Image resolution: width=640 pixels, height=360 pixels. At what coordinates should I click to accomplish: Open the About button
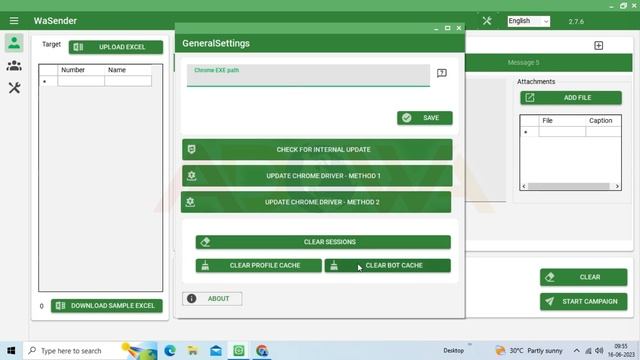pyautogui.click(x=212, y=299)
